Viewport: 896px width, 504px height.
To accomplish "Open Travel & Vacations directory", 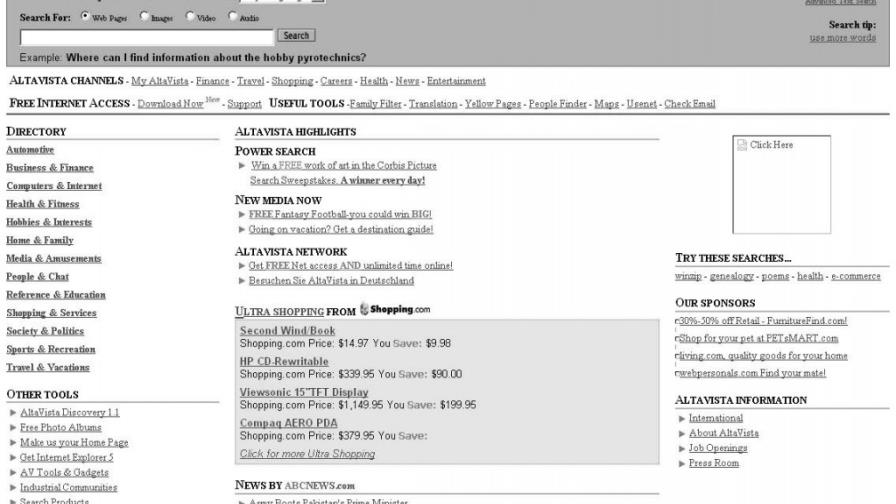I will click(47, 367).
